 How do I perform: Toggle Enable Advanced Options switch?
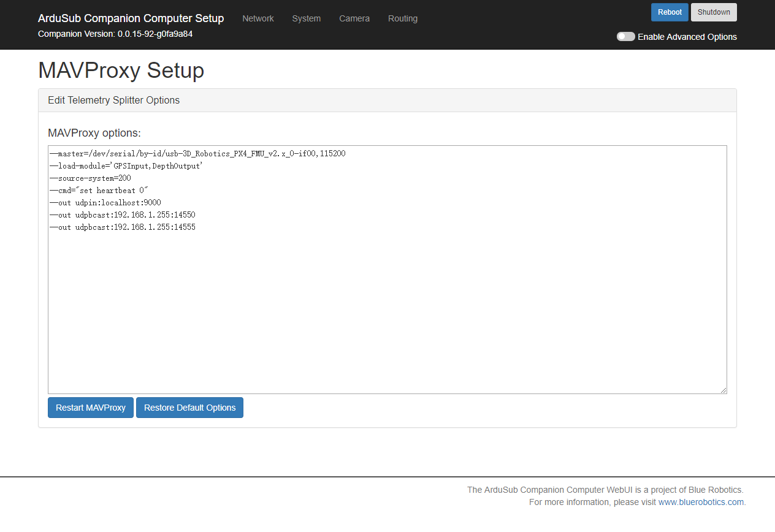(x=625, y=36)
